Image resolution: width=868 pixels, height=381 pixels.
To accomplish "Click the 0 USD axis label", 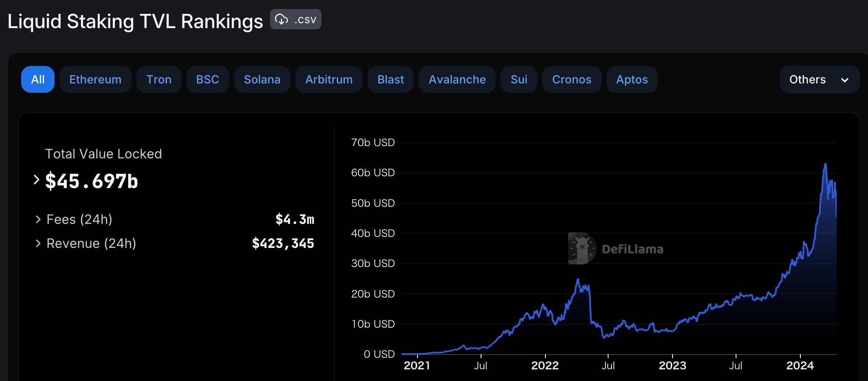I will (379, 354).
